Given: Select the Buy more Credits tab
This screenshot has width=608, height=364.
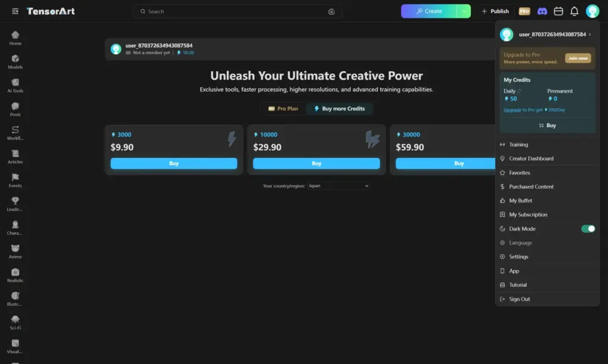Looking at the screenshot, I should (x=339, y=109).
